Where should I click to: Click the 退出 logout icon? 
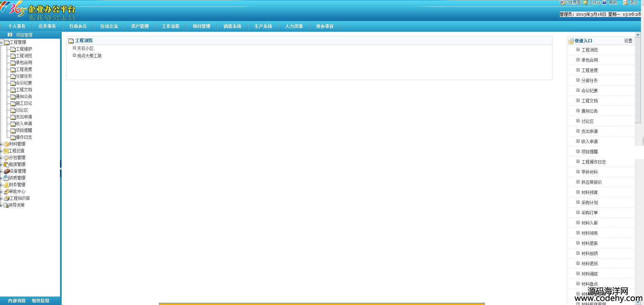pyautogui.click(x=625, y=3)
